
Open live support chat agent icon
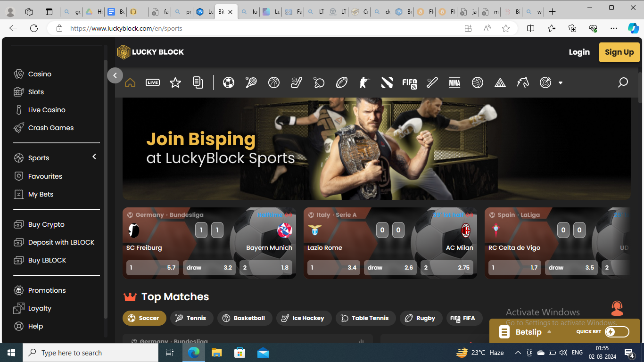tap(617, 309)
